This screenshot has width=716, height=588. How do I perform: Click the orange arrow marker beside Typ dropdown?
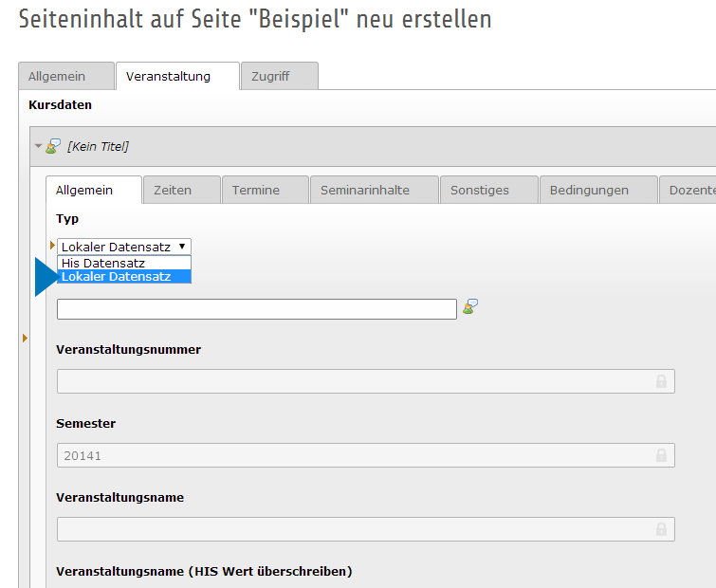click(x=52, y=246)
